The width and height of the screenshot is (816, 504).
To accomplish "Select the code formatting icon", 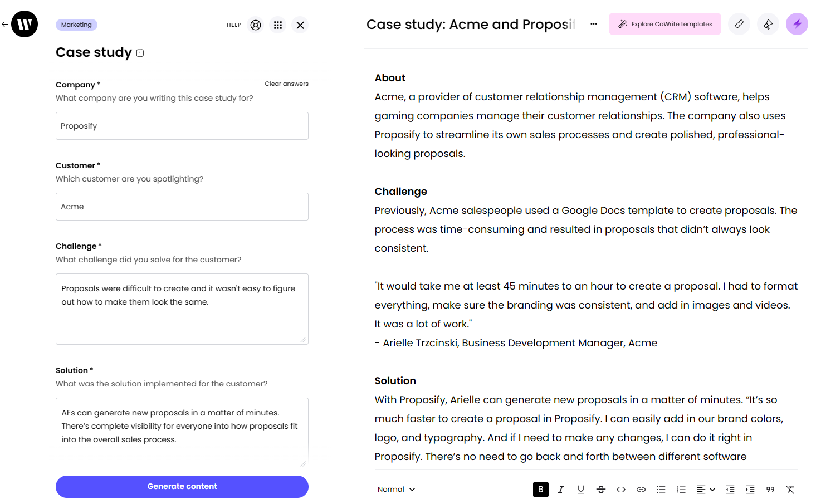I will click(621, 490).
